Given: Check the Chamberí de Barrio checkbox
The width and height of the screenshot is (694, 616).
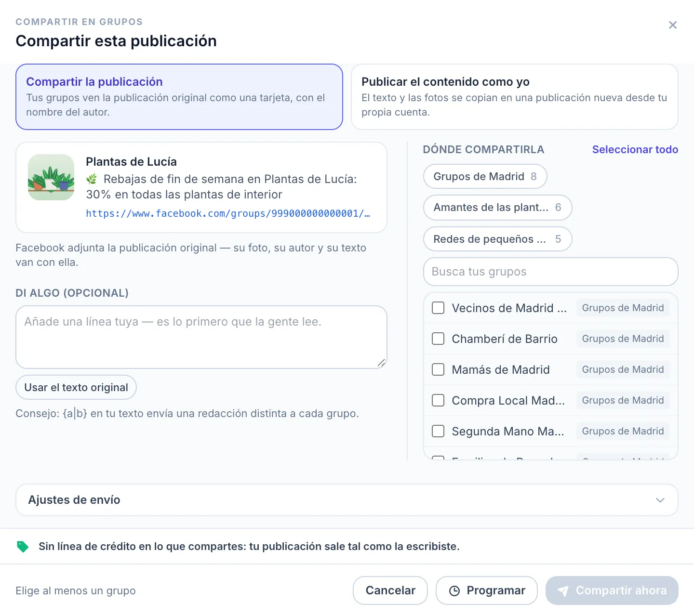Looking at the screenshot, I should 438,339.
